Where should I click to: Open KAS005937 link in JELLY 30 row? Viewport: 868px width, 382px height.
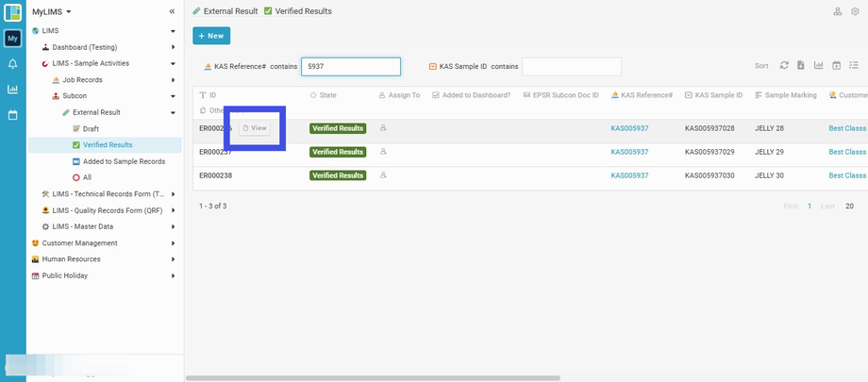pyautogui.click(x=629, y=174)
